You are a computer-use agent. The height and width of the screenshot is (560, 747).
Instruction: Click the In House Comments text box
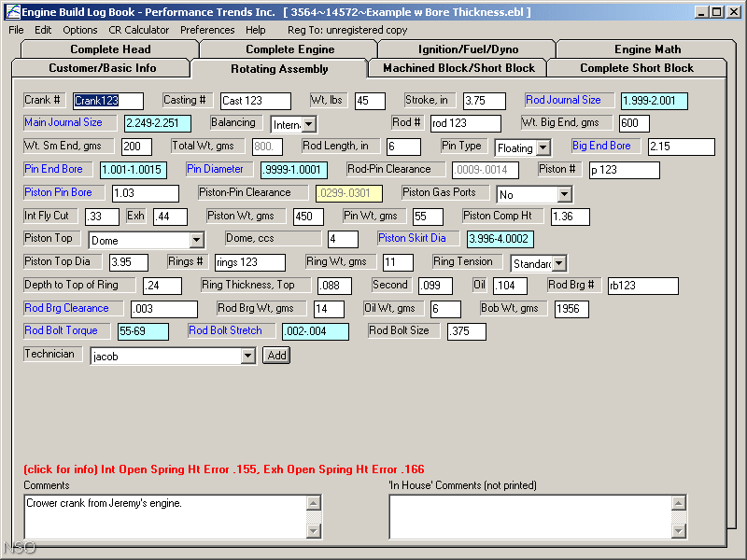(530, 517)
